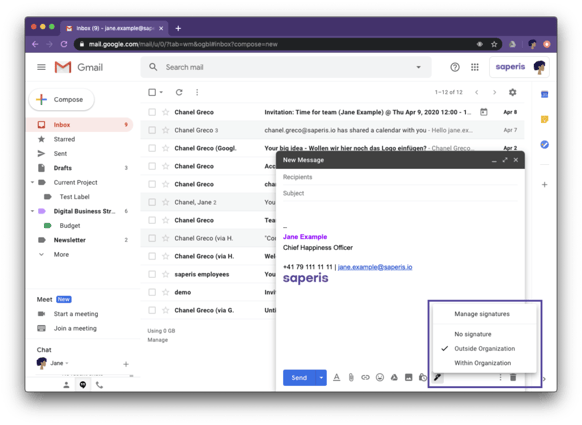This screenshot has width=582, height=425.
Task: Attach files with the paperclip icon
Action: [x=351, y=377]
